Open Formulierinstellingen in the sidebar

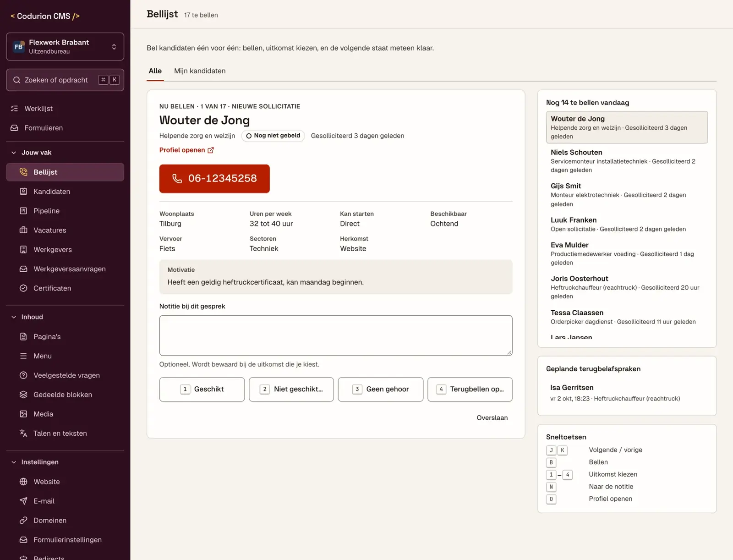point(65,540)
